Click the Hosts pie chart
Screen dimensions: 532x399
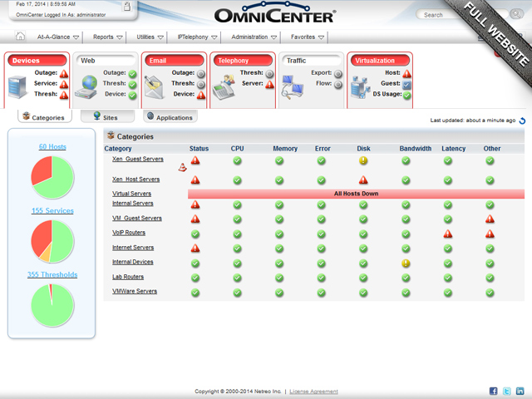52,177
